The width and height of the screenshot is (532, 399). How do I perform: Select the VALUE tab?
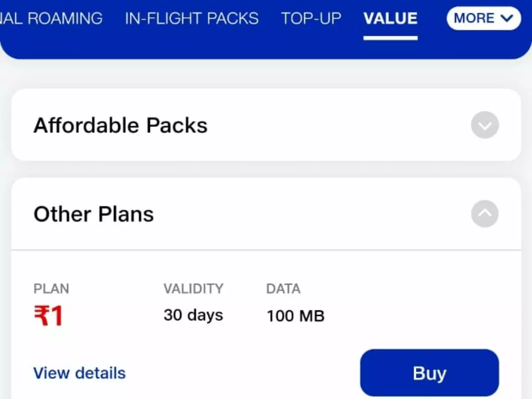390,19
